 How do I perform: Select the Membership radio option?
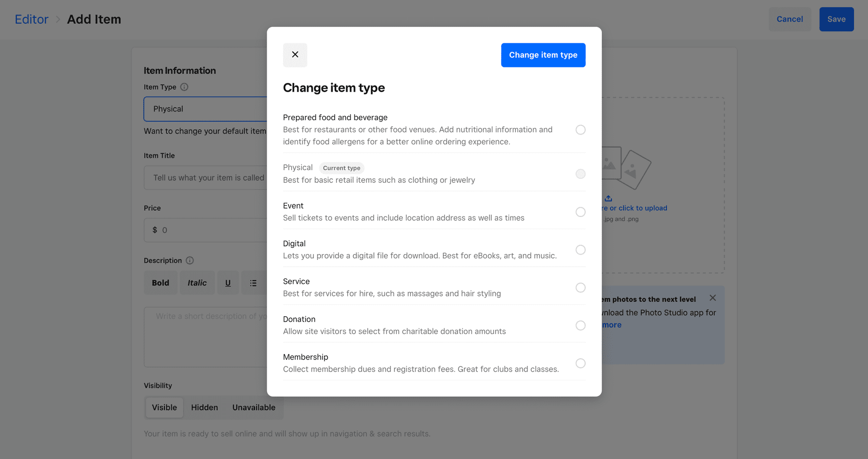coord(581,364)
